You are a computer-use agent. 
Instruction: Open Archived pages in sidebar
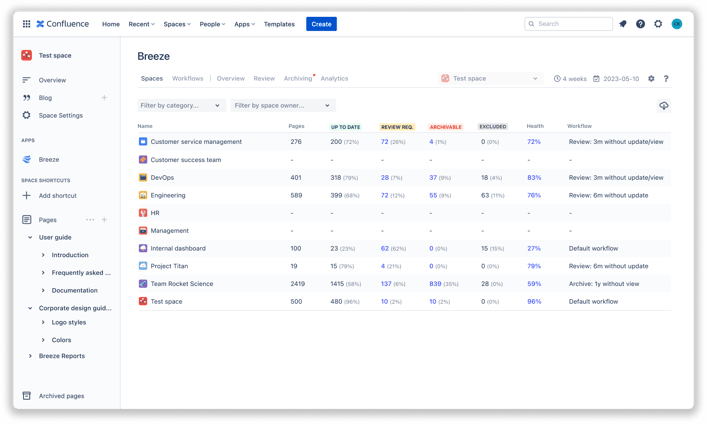61,396
